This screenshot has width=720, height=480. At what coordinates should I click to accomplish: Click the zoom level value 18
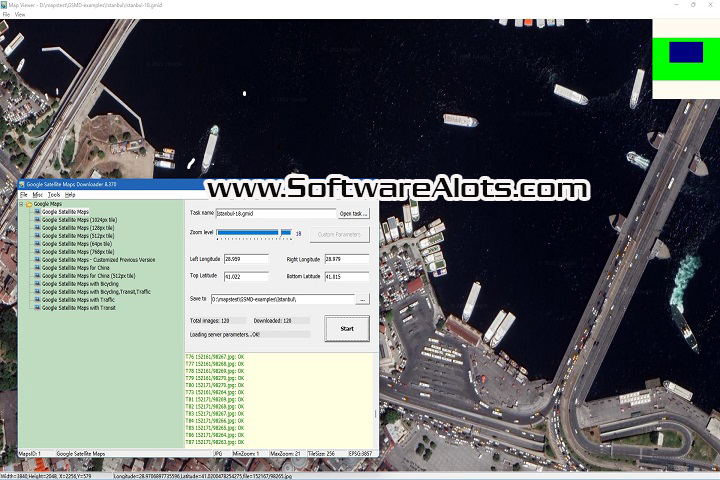(298, 234)
